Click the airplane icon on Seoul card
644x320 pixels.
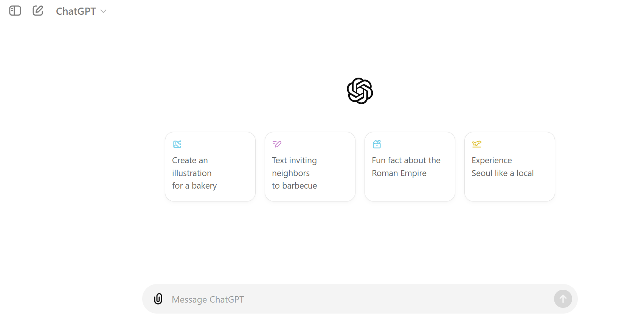click(x=476, y=144)
